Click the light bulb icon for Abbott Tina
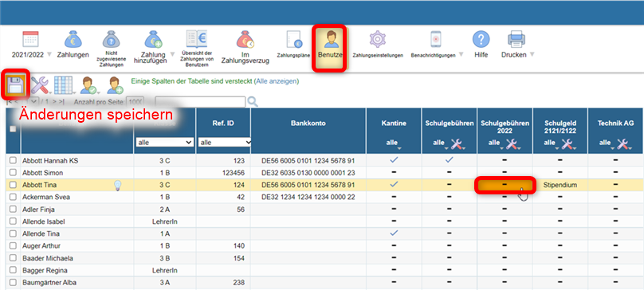 (x=118, y=186)
